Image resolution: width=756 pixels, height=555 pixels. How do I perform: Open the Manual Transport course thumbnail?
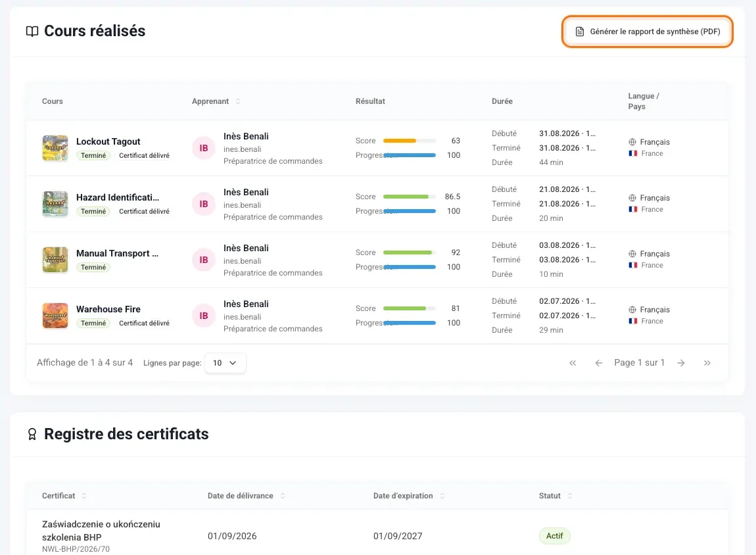pyautogui.click(x=55, y=260)
